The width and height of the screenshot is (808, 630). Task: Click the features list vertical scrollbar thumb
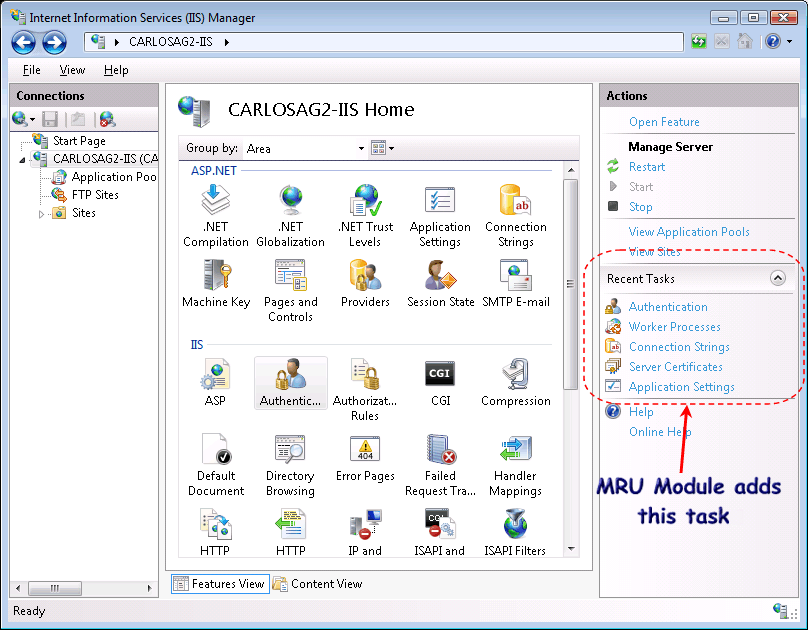pos(570,284)
